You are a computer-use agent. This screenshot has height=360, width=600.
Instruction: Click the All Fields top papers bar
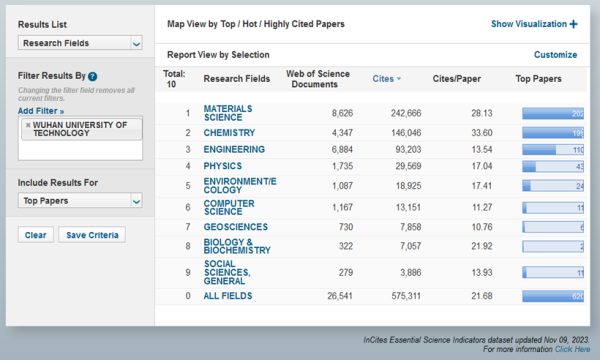553,296
